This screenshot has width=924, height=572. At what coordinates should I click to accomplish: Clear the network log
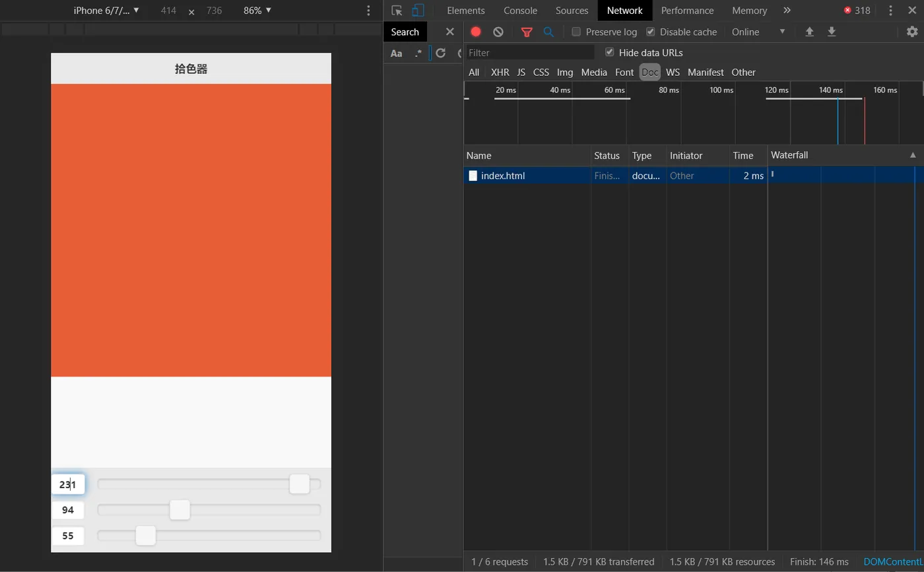(498, 32)
